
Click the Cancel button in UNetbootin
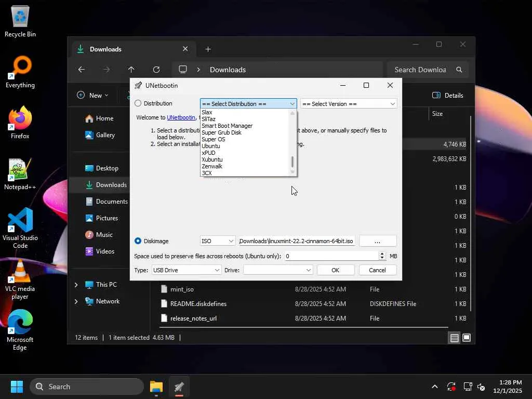tap(377, 270)
